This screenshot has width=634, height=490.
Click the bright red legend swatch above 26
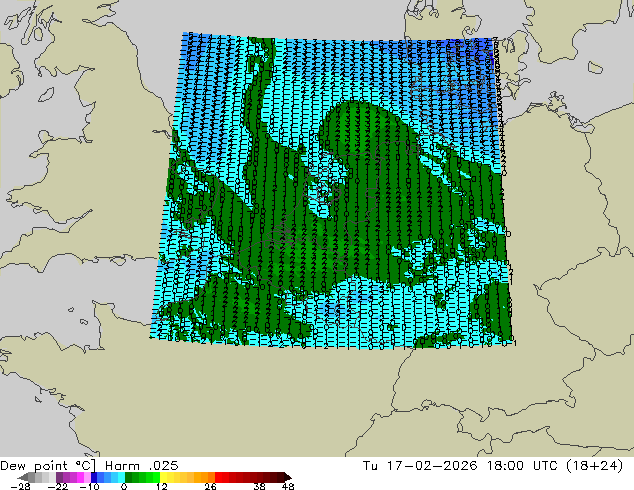pyautogui.click(x=218, y=477)
